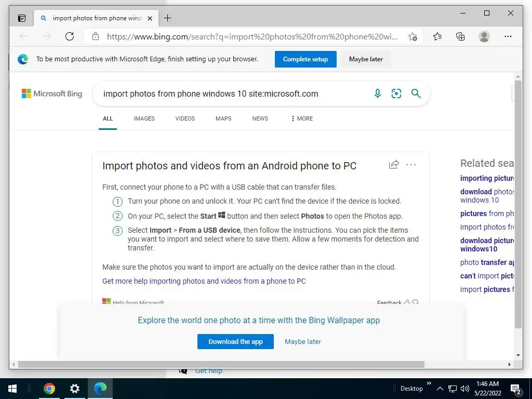Click scroll down arrow of page
Image resolution: width=532 pixels, height=399 pixels.
pos(518,355)
